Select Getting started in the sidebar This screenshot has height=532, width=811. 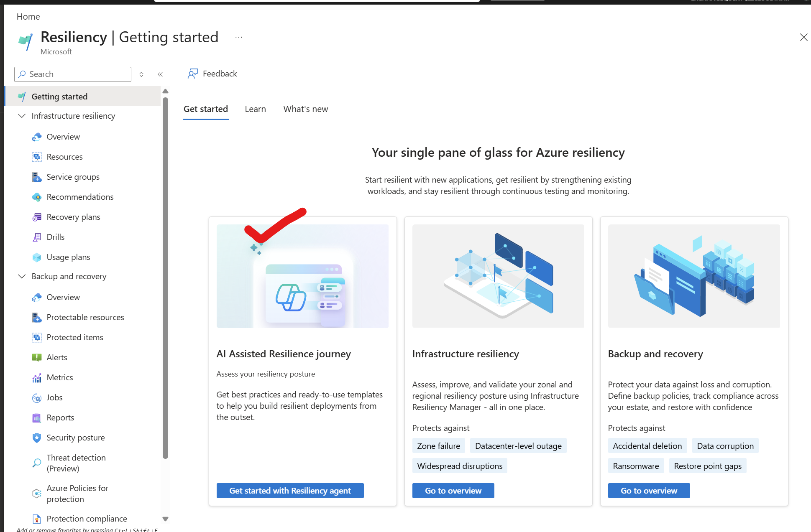83,97
